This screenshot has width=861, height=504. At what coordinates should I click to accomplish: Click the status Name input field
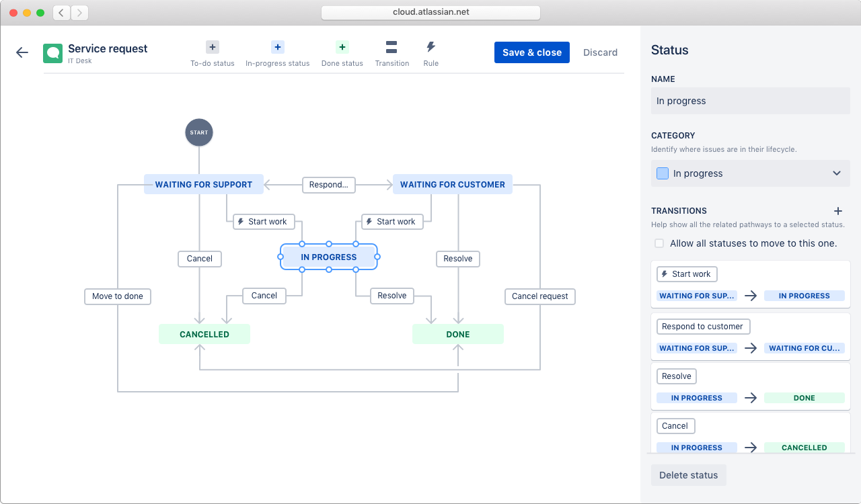coord(750,101)
